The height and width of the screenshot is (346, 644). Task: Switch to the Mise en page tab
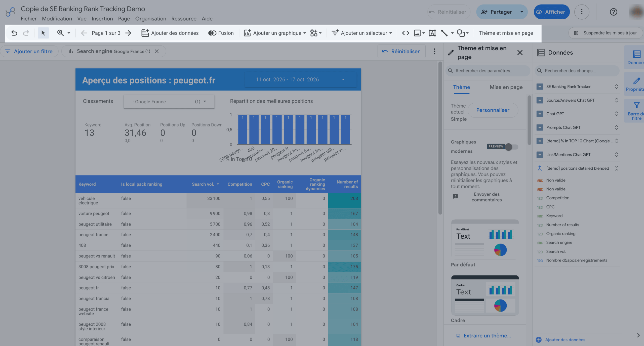click(x=506, y=87)
